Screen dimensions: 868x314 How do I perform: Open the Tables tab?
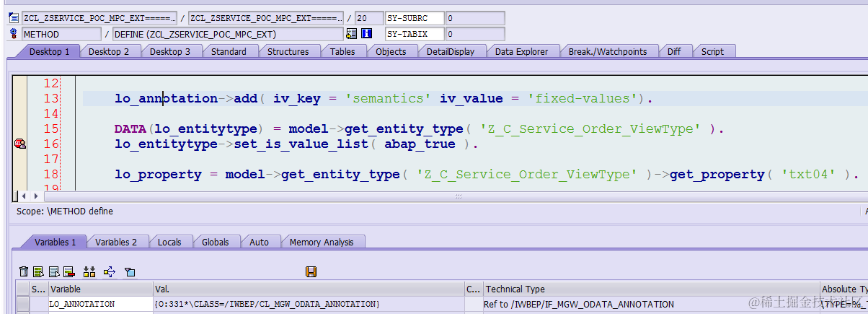[x=342, y=51]
